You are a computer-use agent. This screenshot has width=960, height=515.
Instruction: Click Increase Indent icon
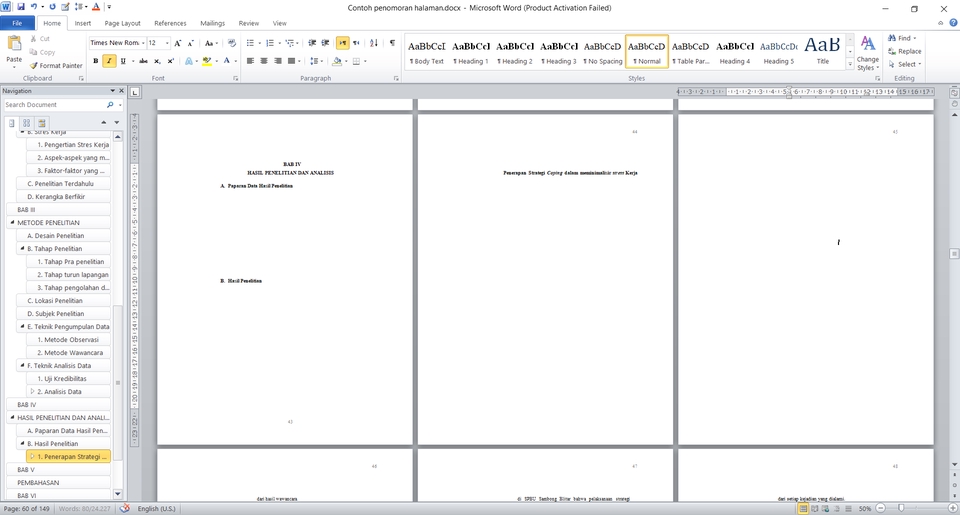[325, 43]
